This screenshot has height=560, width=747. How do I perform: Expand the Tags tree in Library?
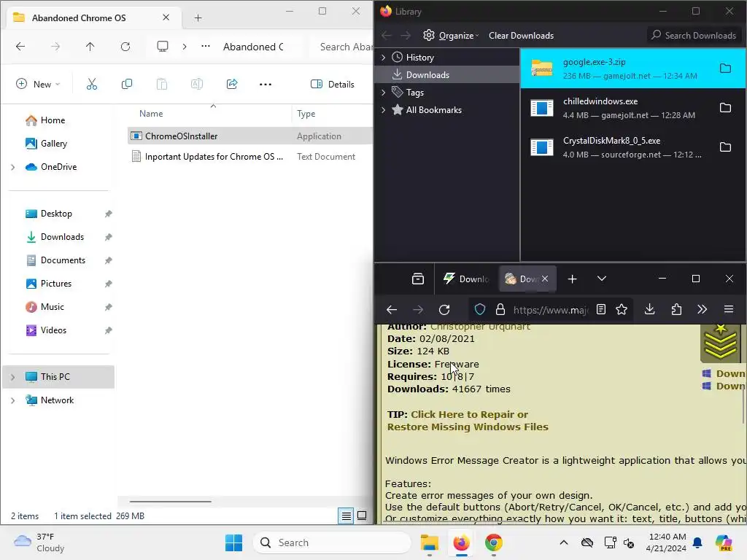[384, 93]
